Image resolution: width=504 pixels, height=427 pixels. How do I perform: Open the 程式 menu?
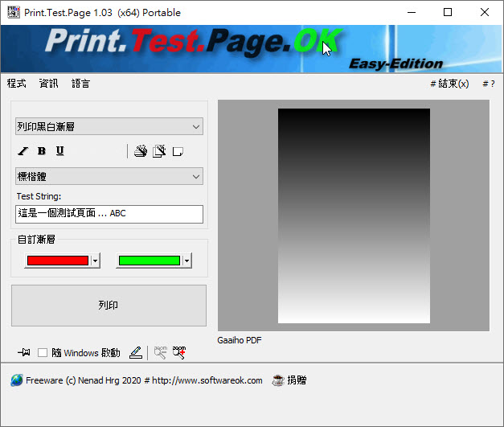(16, 84)
